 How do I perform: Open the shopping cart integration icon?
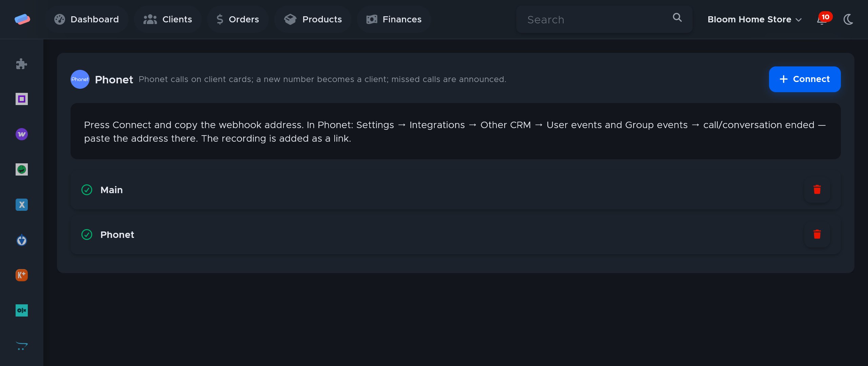coord(21,346)
